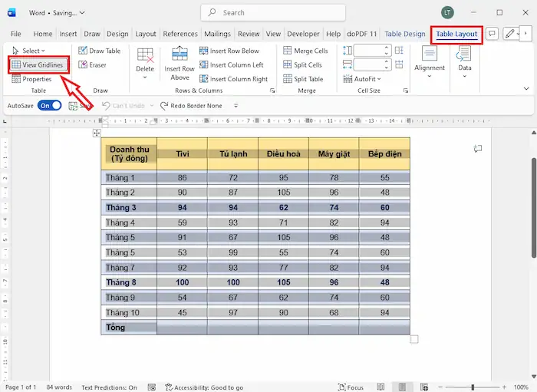Click the Insert Row Above icon
The image size is (537, 392).
click(180, 54)
